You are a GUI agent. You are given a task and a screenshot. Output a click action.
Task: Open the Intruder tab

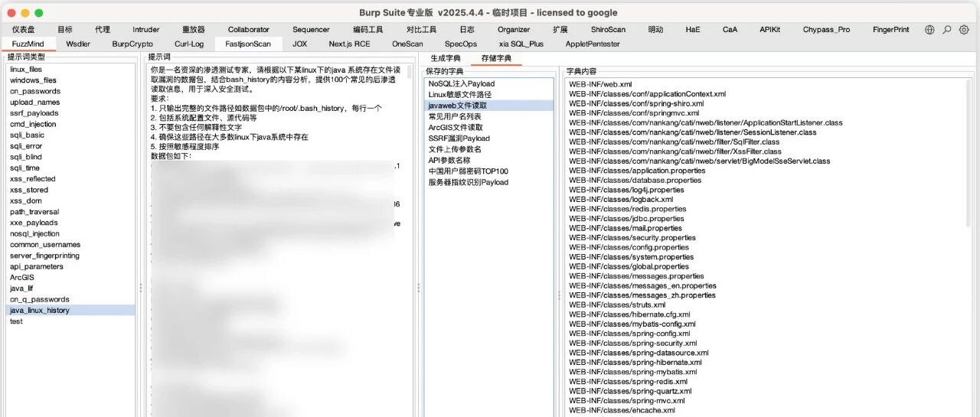146,29
